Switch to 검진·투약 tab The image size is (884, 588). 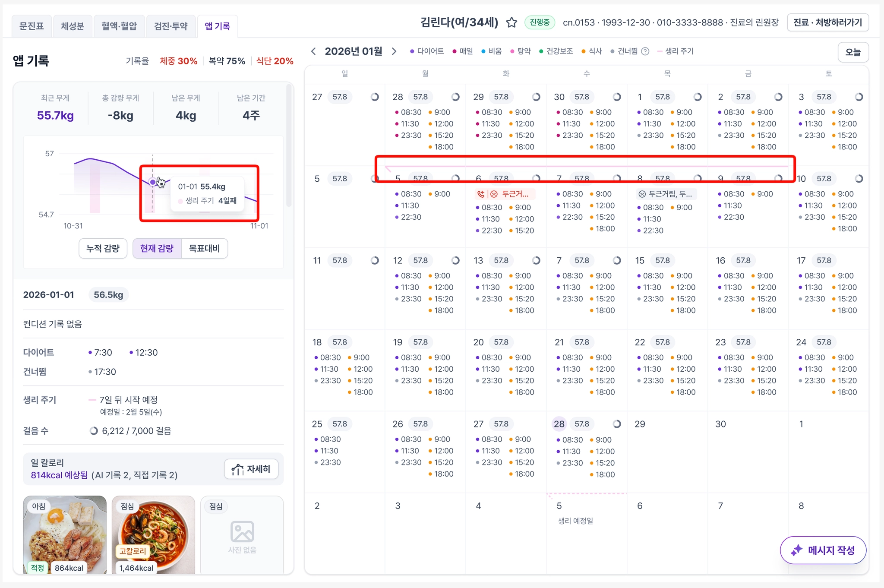click(171, 26)
